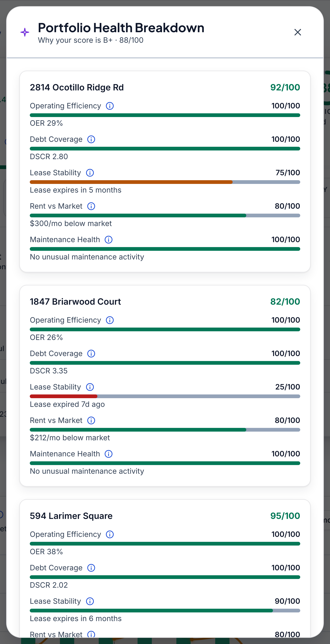Click the orange Lease Stability bar at 75/100
Viewport: 330px width, 644px height.
pos(131,182)
